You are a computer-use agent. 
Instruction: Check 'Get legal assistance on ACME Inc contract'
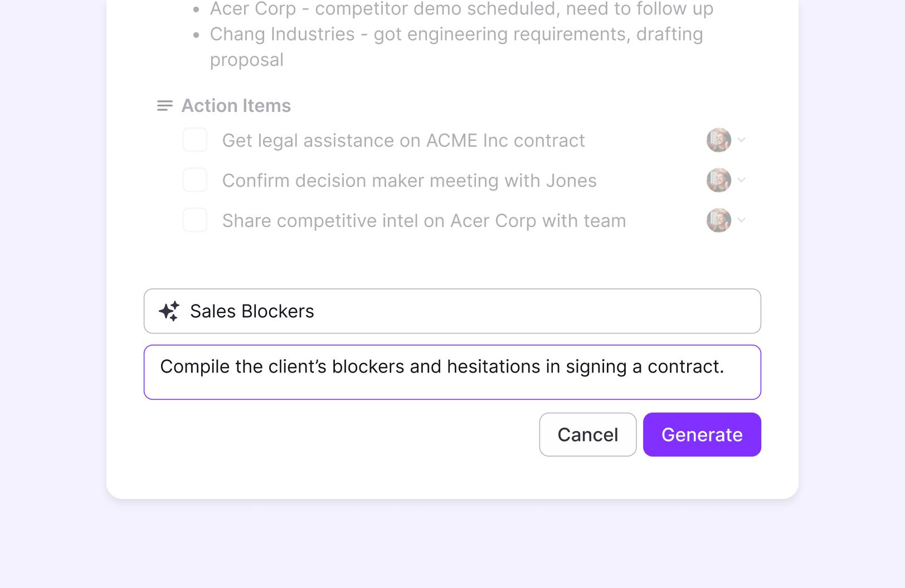point(195,140)
